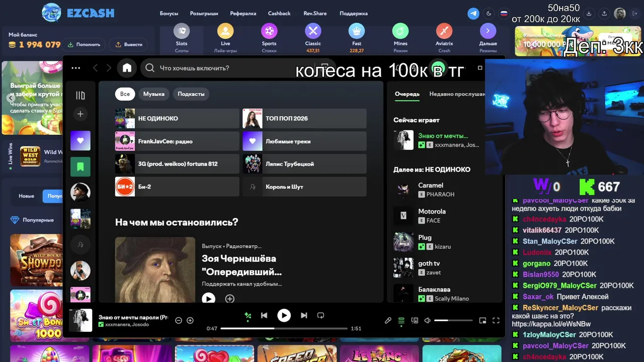The width and height of the screenshot is (644, 362).
Task: Open the Spotify three-dots menu
Action: pyautogui.click(x=76, y=68)
